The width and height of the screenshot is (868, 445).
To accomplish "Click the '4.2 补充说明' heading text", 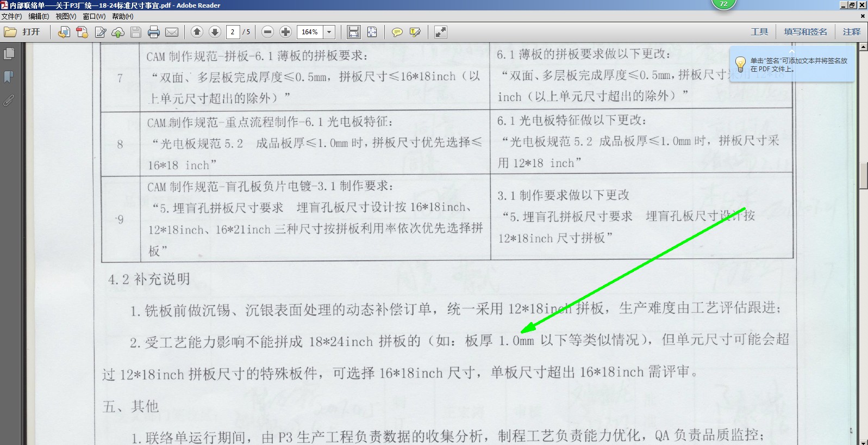I will [149, 280].
